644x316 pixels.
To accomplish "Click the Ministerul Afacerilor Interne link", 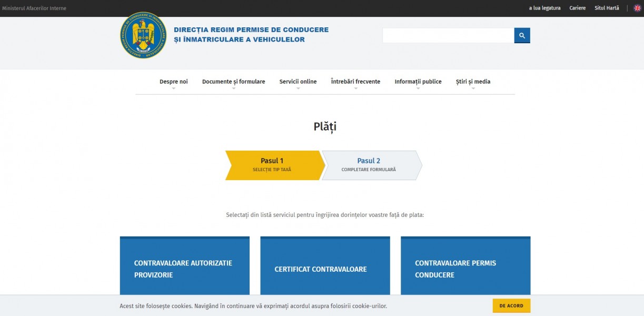I will pyautogui.click(x=34, y=8).
